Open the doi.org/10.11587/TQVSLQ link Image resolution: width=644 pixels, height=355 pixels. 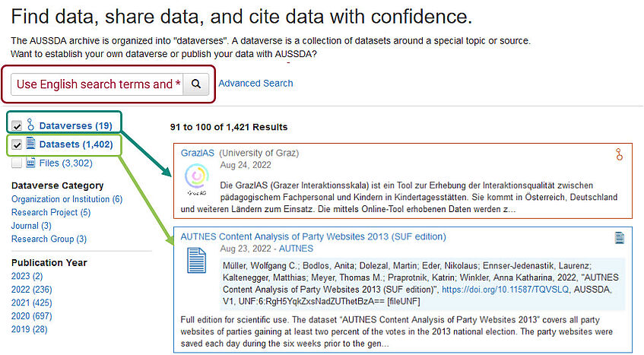tap(505, 290)
